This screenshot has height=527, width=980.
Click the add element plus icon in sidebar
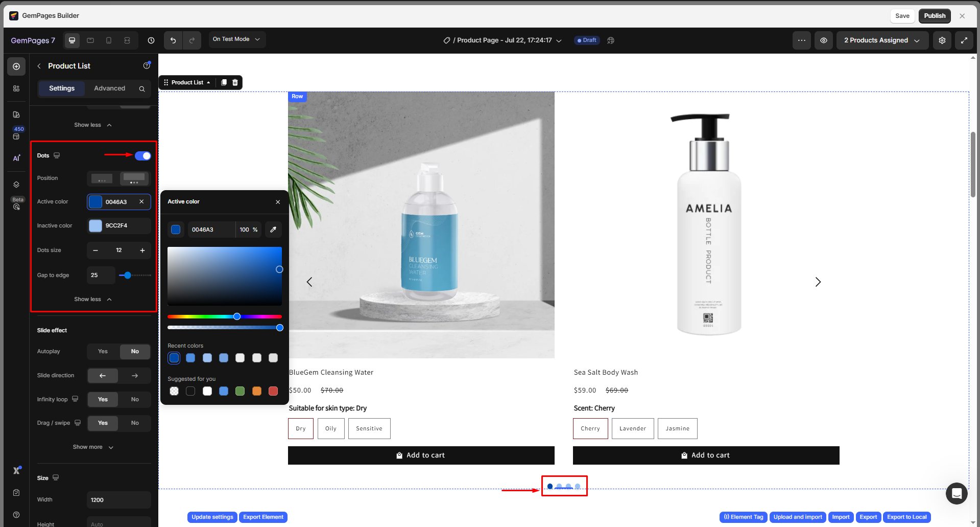[16, 66]
